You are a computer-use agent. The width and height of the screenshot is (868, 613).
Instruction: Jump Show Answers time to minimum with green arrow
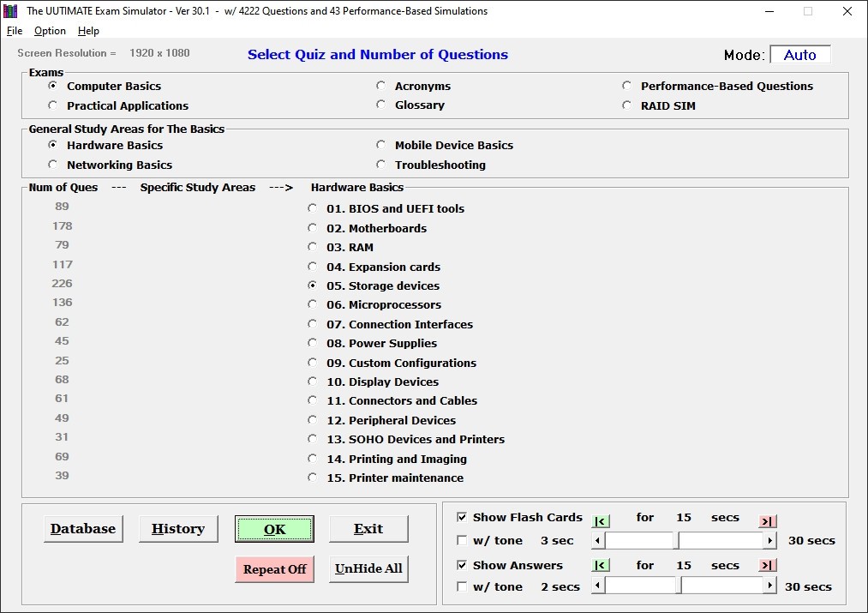(601, 565)
